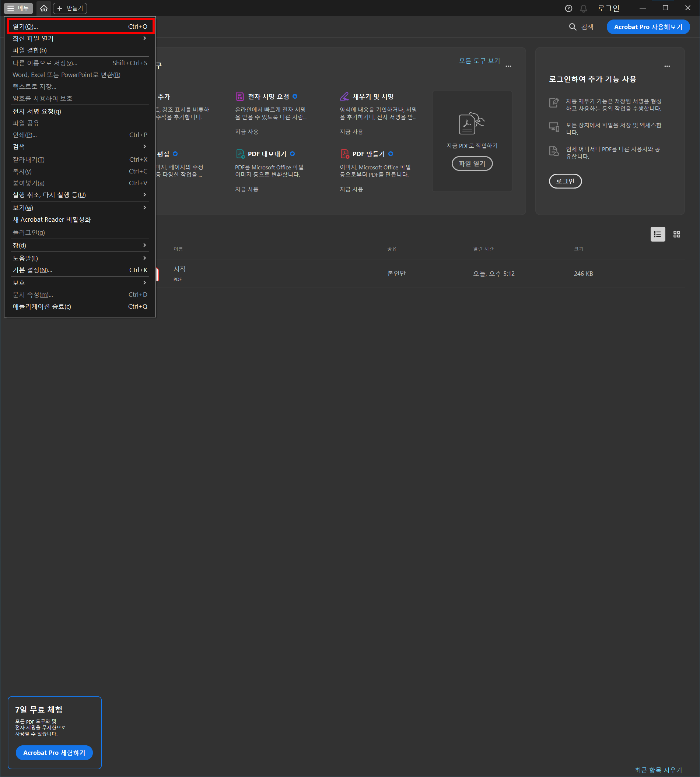The height and width of the screenshot is (777, 700).
Task: Click the PDF document hand illustration
Action: click(472, 123)
